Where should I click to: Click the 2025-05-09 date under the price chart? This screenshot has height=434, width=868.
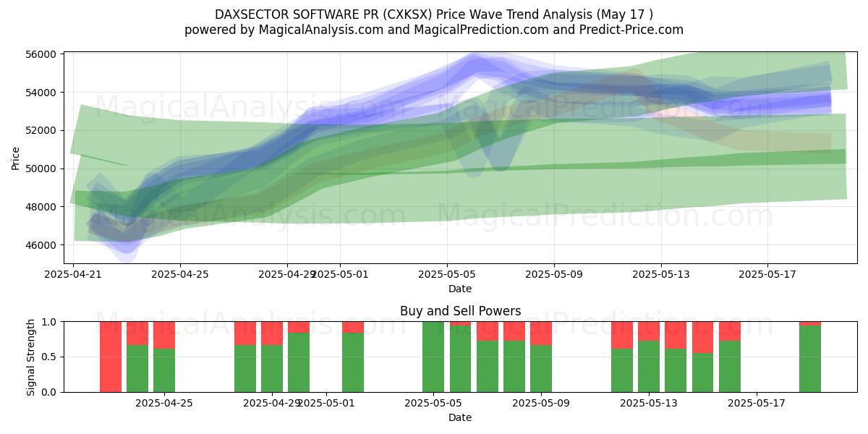pos(554,275)
